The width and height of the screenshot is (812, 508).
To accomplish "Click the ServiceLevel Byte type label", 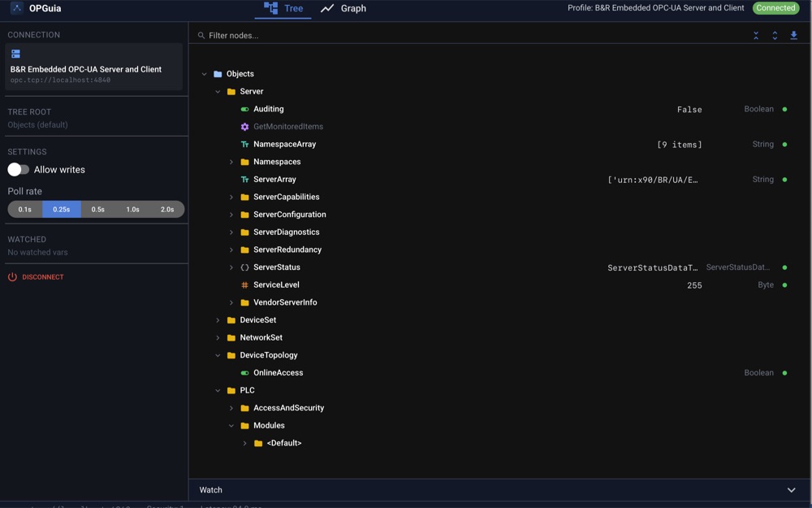I will [766, 285].
